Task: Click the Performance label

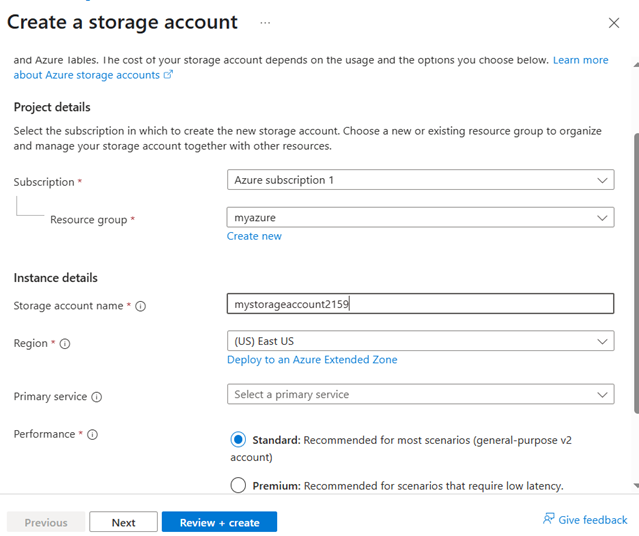Action: coord(44,434)
